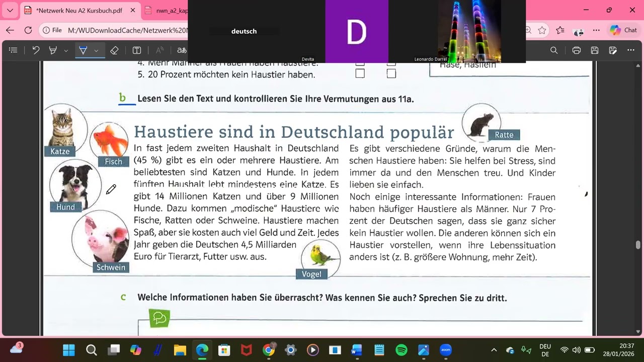
Task: Save the PDF document
Action: pos(595,50)
